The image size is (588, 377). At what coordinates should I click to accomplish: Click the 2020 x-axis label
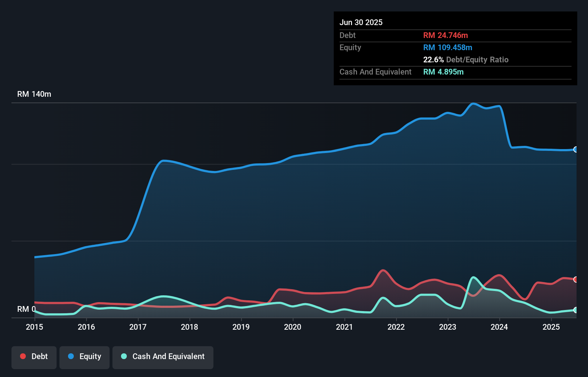click(293, 327)
